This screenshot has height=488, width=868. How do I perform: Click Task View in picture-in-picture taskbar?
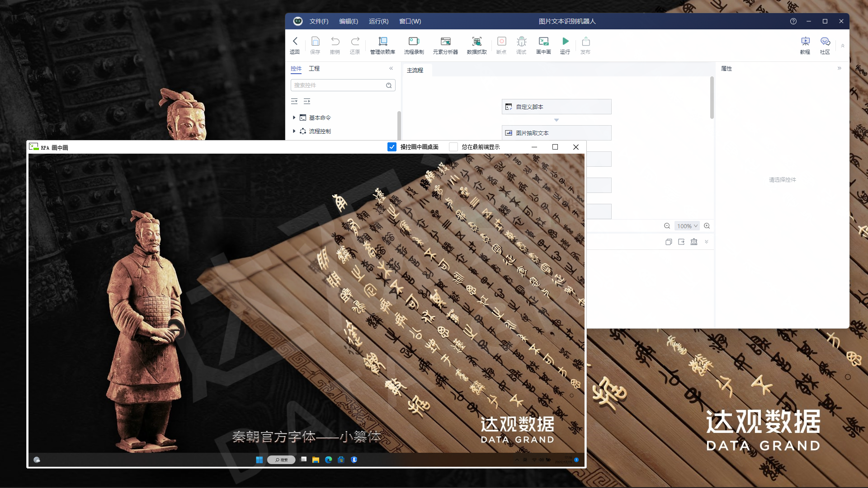point(303,460)
